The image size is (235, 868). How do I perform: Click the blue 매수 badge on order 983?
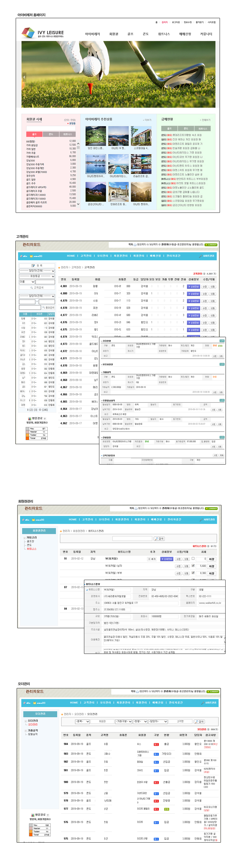pos(156,754)
